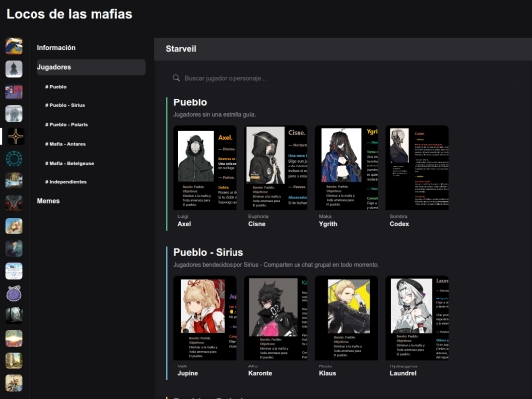Open the server with dark red creature icon
The image size is (532, 399).
click(x=14, y=203)
